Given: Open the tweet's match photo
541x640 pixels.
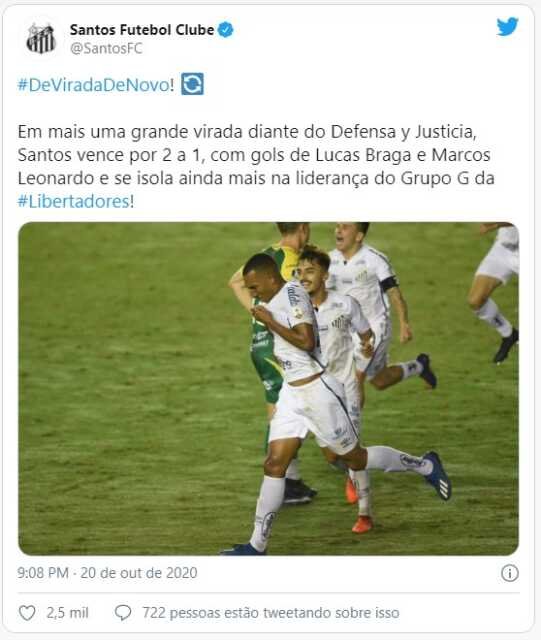Looking at the screenshot, I should (269, 389).
